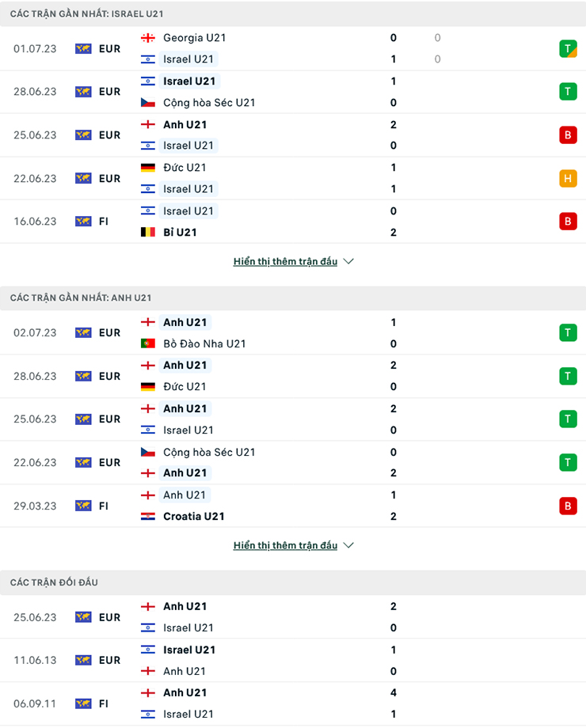Click the orange H badge for Đức U21 draw
The height and width of the screenshot is (728, 586).
click(567, 178)
